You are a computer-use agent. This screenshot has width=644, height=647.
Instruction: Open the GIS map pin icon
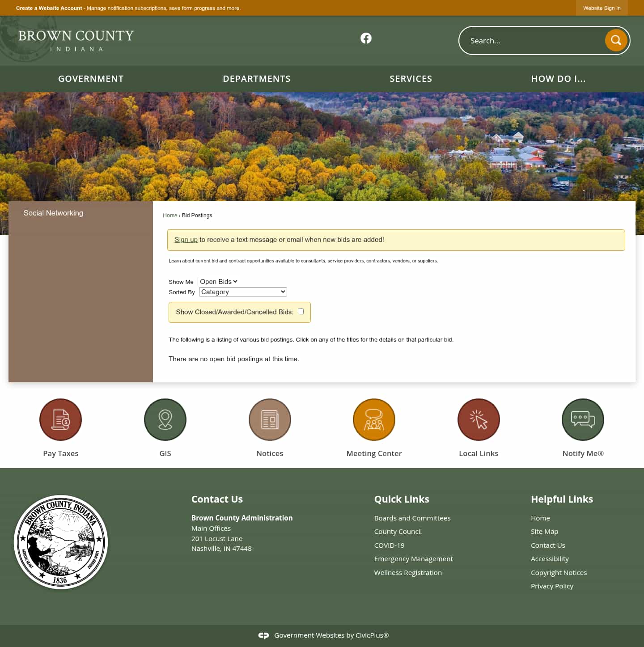coord(165,419)
